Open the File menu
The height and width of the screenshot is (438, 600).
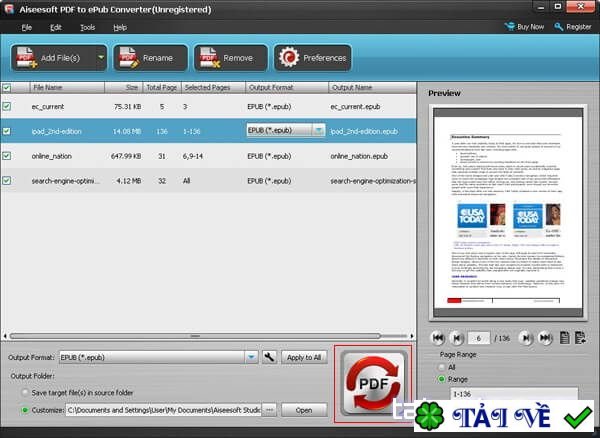click(x=26, y=28)
